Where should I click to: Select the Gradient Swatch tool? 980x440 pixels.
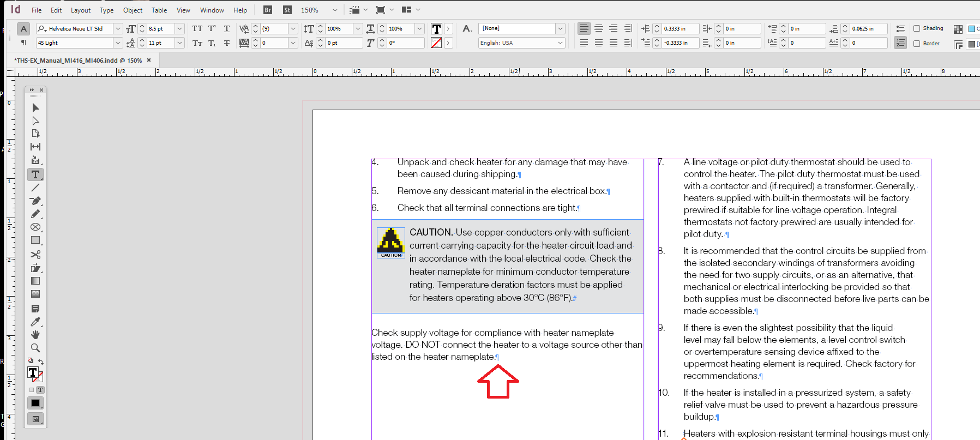[x=35, y=281]
